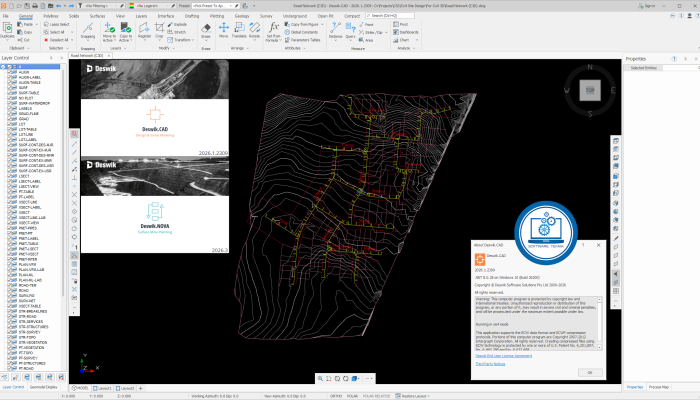Click the Explode tool
This screenshot has width=700, height=400.
(x=177, y=25)
